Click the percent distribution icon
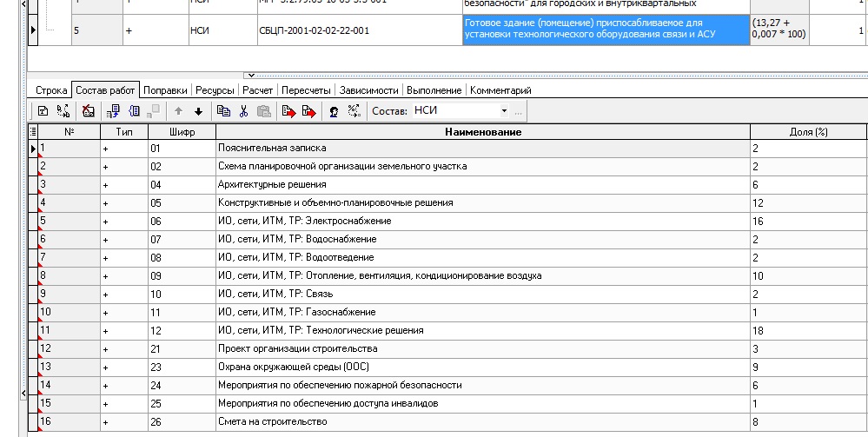 (354, 111)
